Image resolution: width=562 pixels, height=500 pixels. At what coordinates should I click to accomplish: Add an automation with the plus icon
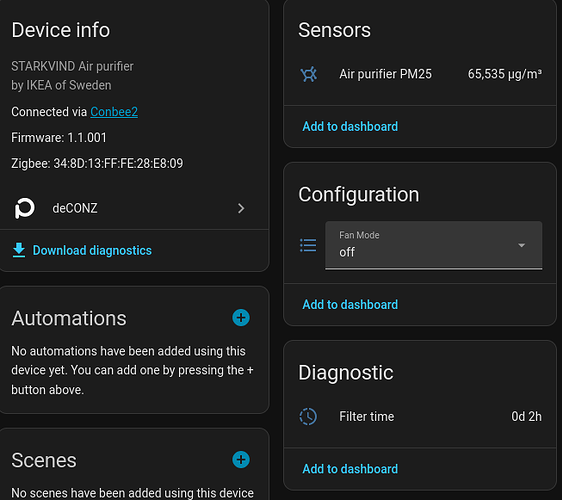pos(241,318)
